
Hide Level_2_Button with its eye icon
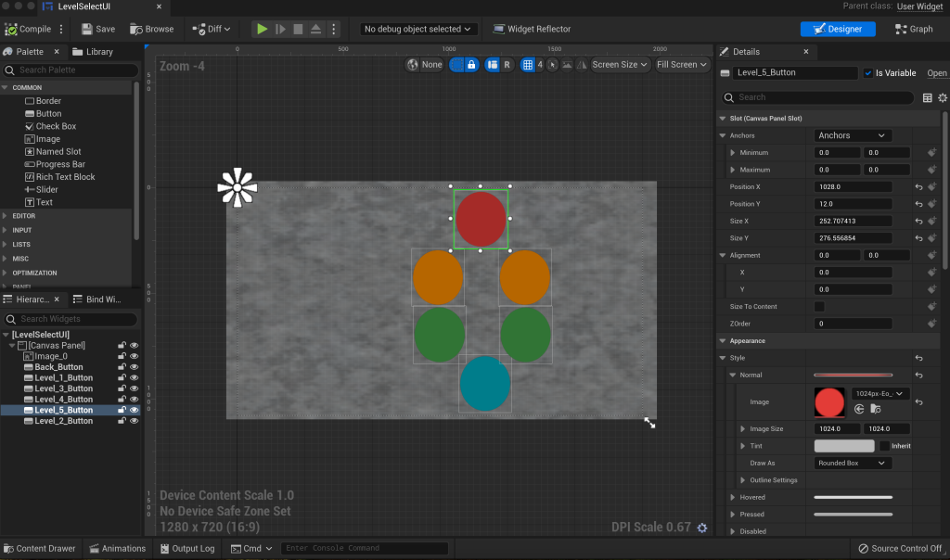(135, 421)
